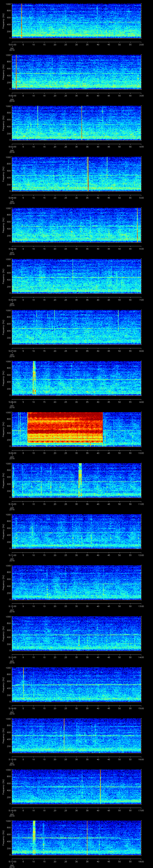Select the spectrogram panel starting at 5:12:00
The width and height of the screenshot is (153, 868).
pos(77,583)
